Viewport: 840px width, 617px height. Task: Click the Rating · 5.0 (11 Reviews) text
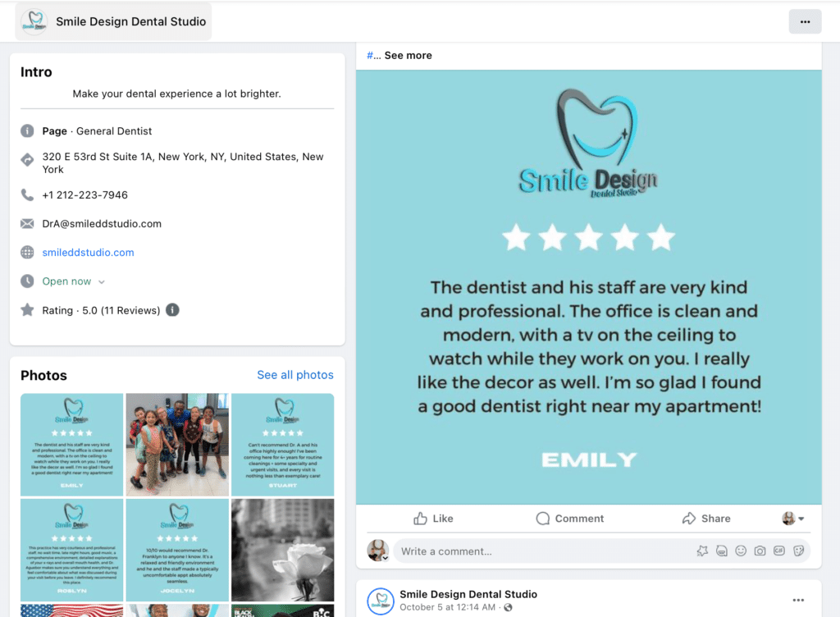[x=101, y=311]
